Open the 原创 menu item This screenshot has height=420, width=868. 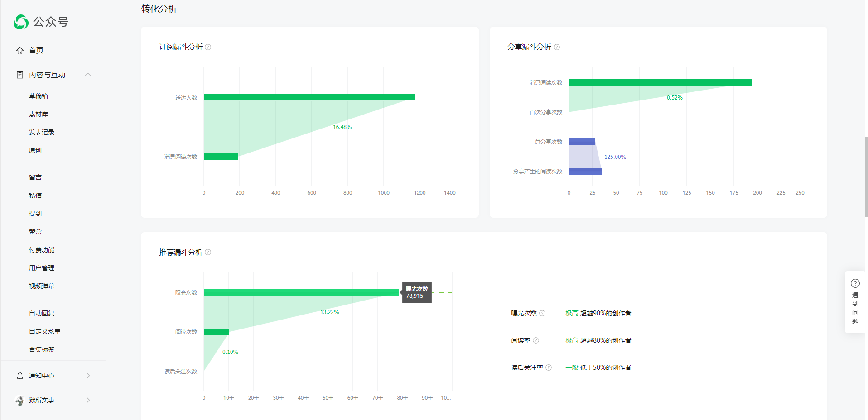(x=35, y=150)
